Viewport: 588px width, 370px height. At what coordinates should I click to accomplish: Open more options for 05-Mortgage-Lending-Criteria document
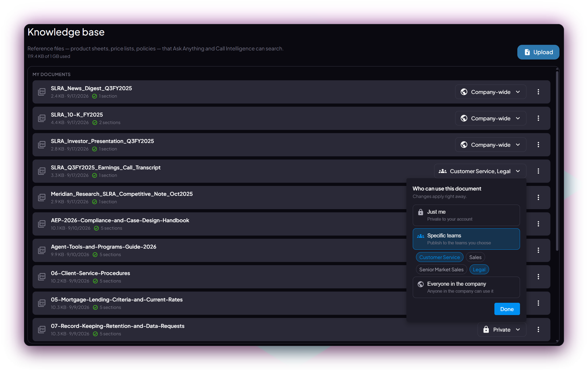pos(538,303)
